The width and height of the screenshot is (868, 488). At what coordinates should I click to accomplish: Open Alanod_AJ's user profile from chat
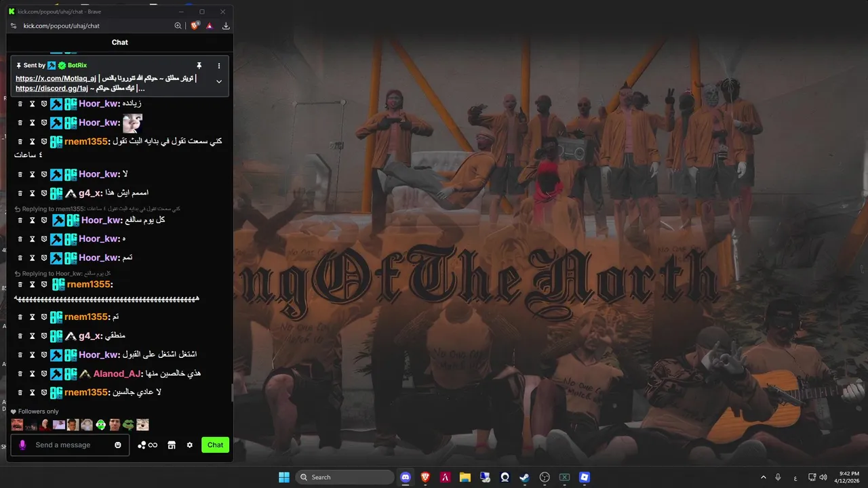(117, 373)
